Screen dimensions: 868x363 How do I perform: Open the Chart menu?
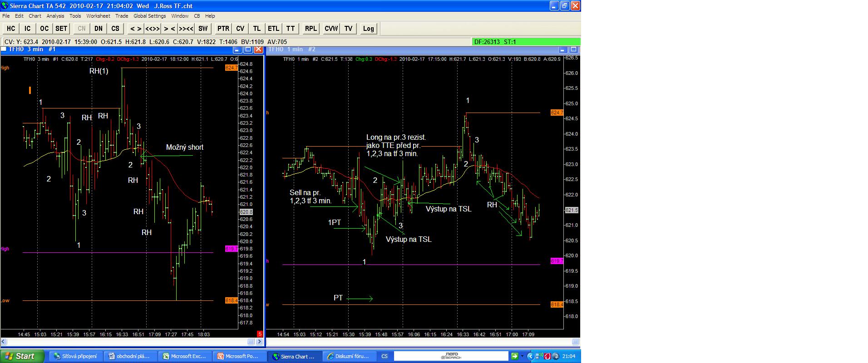tap(35, 16)
